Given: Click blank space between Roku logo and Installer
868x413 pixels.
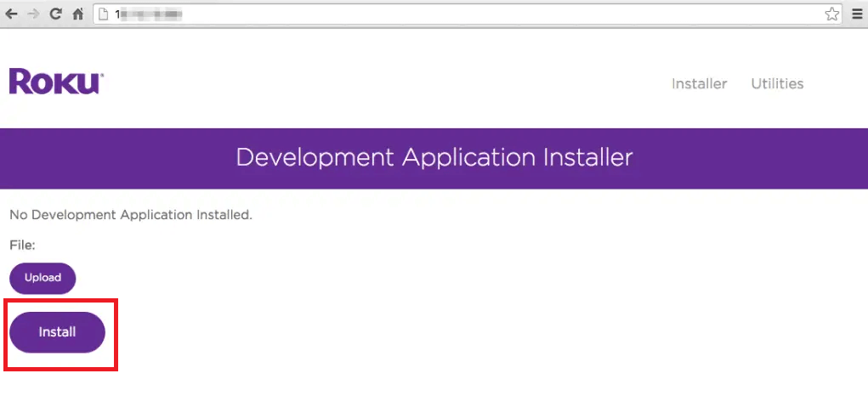Looking at the screenshot, I should click(383, 83).
